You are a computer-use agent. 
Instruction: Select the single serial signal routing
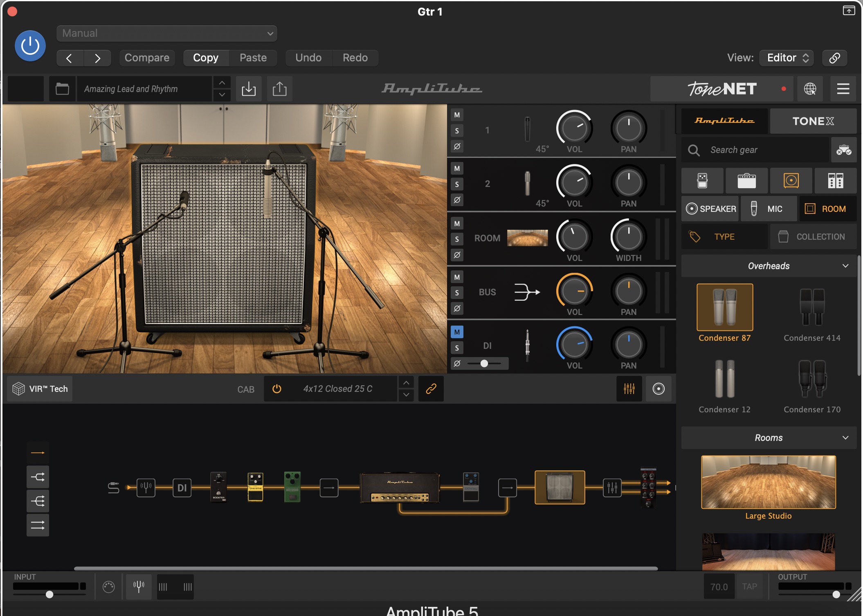[38, 453]
